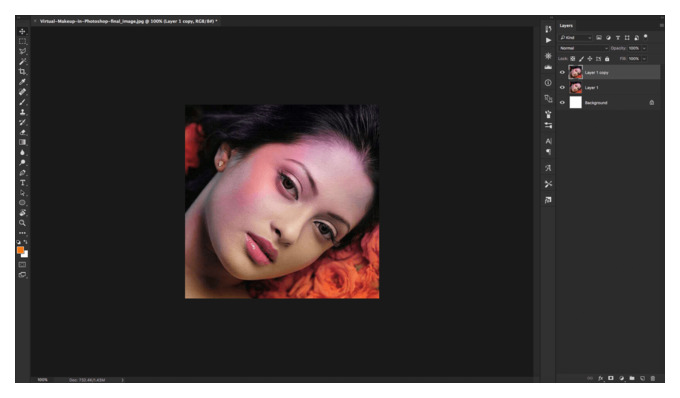Image resolution: width=680 pixels, height=398 pixels.
Task: Select the History Brush tool
Action: pyautogui.click(x=22, y=122)
